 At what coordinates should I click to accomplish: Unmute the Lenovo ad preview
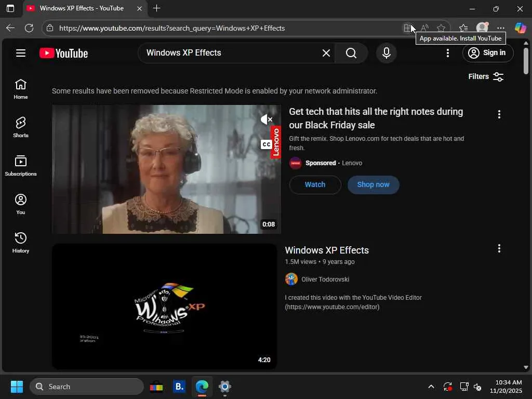pyautogui.click(x=267, y=119)
